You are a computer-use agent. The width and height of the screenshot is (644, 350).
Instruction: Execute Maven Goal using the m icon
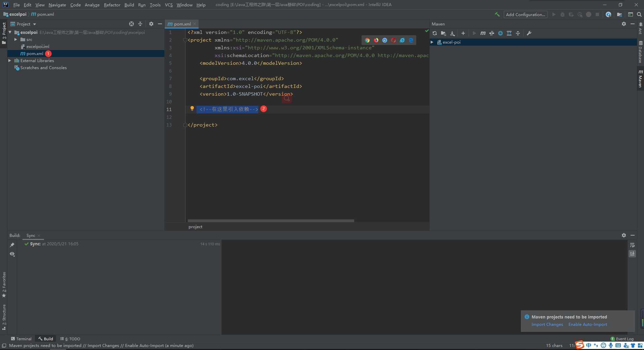pos(483,33)
